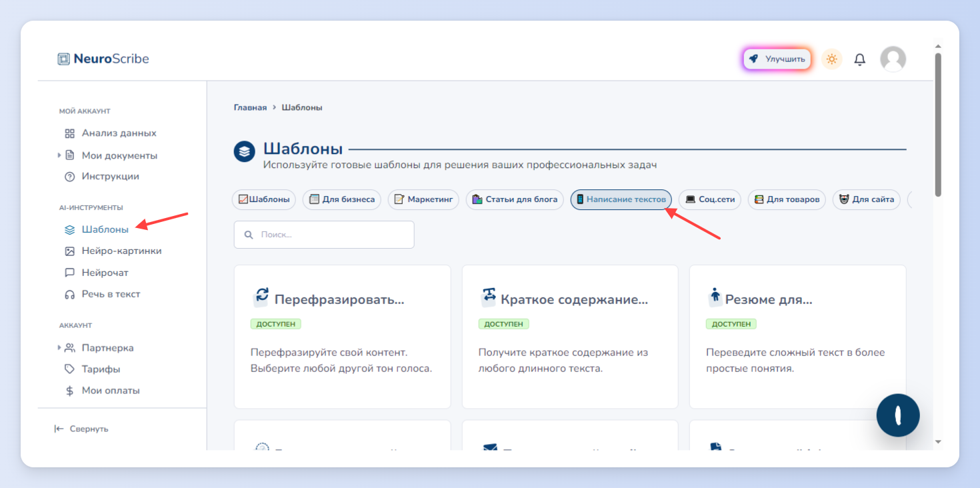The width and height of the screenshot is (980, 488).
Task: Select the Шаблоны category tab
Action: tap(264, 199)
